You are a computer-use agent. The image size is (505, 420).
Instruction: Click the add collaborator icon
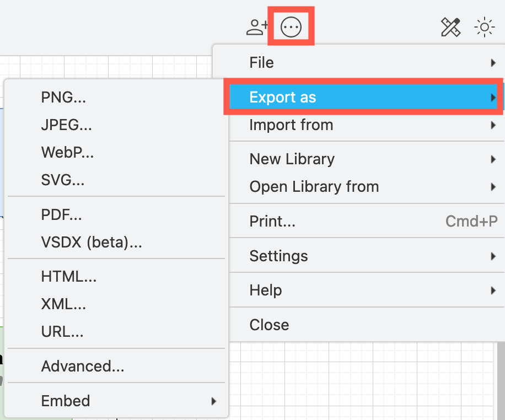pyautogui.click(x=256, y=26)
